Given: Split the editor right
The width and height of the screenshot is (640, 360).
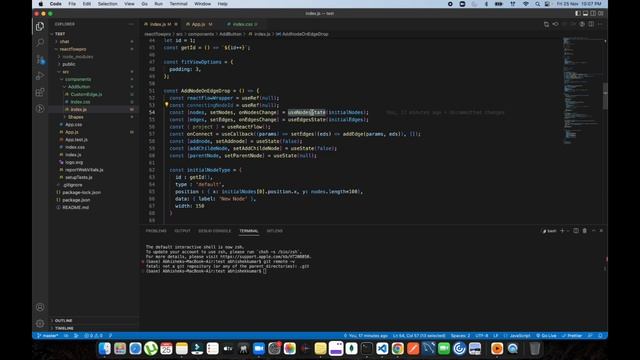Looking at the screenshot, I should [x=591, y=24].
